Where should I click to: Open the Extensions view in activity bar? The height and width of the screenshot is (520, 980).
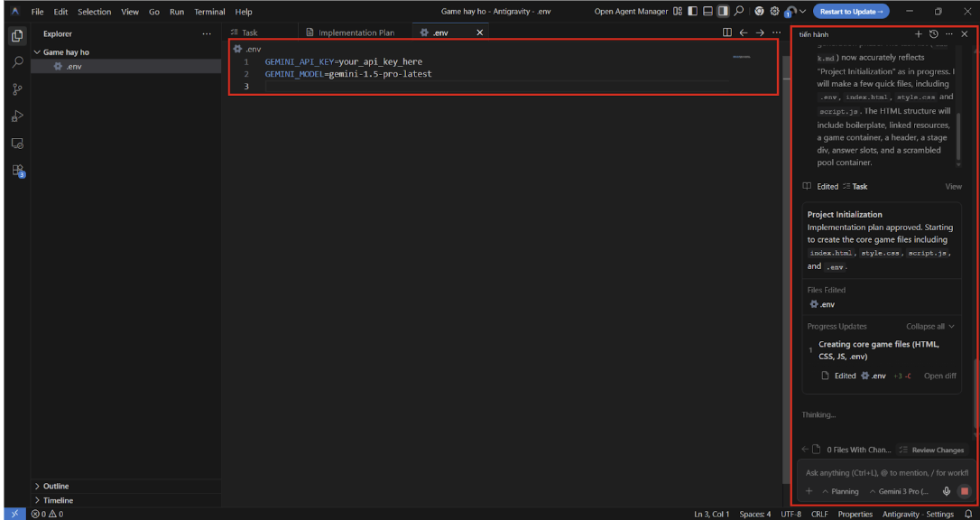point(17,171)
